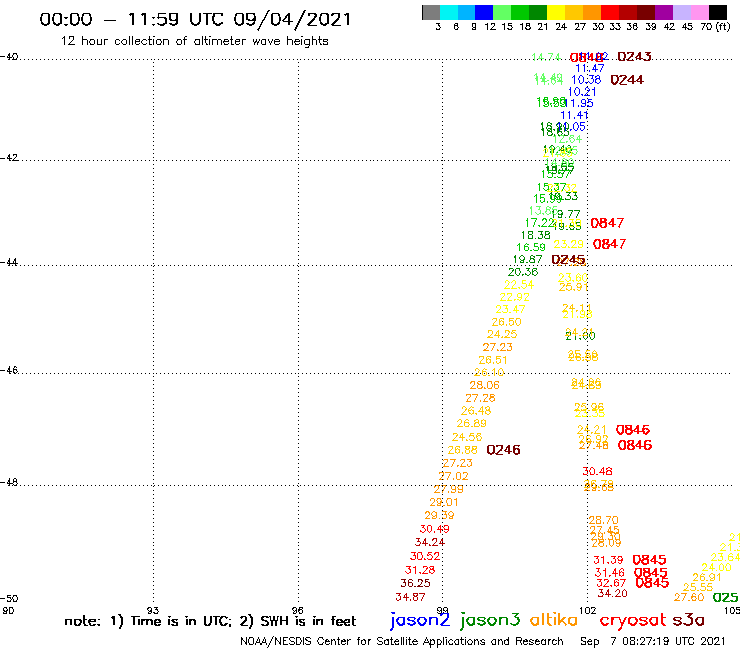
Task: Click the wave height value '30.46'
Action: 597,471
